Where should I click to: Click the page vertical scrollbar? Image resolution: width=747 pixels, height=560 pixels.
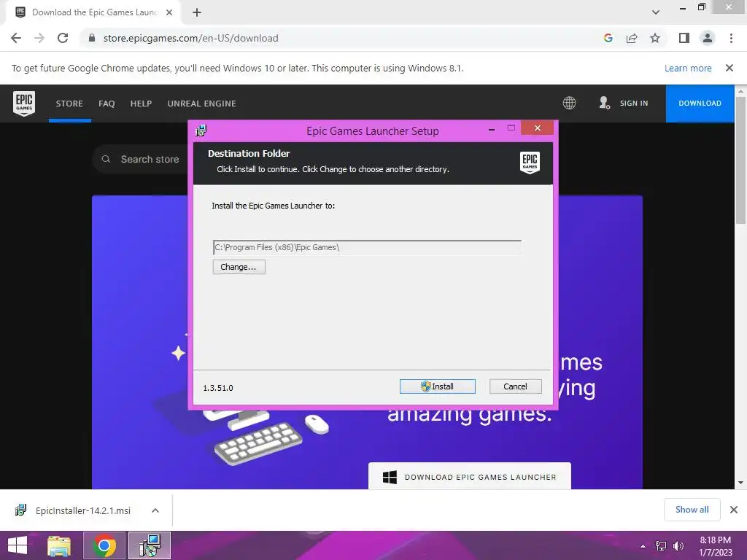click(740, 160)
